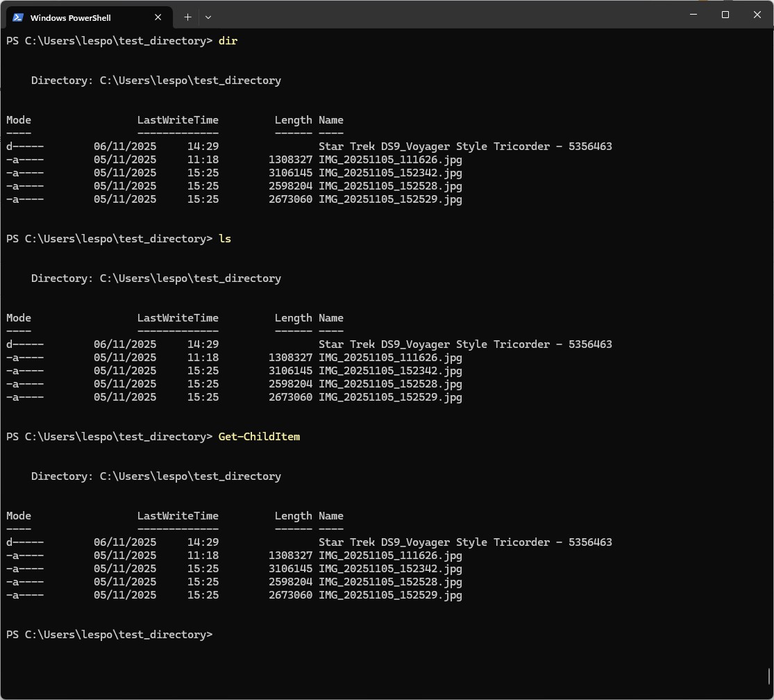The image size is (774, 700).
Task: Click the file name IMG_20251105_152529.jpg
Action: click(390, 199)
